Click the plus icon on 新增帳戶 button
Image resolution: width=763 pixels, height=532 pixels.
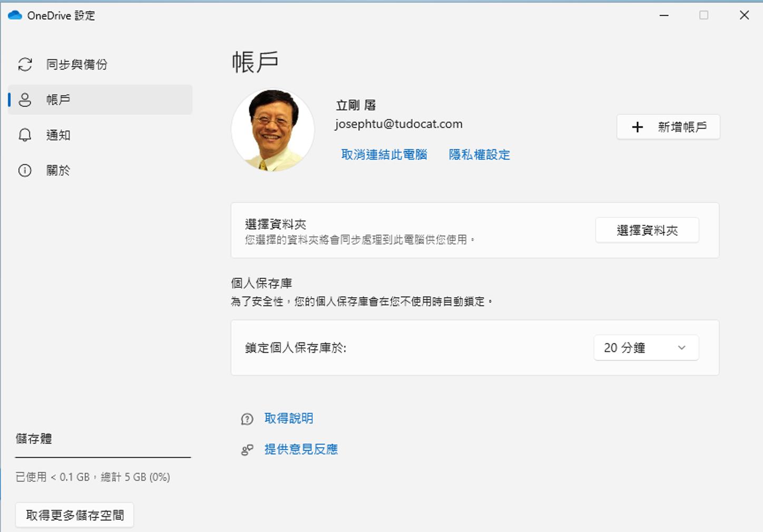(x=638, y=127)
